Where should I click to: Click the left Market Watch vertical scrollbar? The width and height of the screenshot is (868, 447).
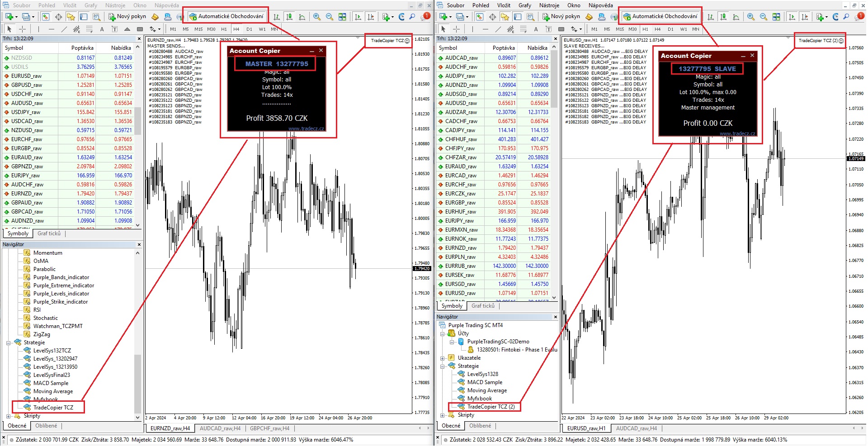(x=138, y=136)
